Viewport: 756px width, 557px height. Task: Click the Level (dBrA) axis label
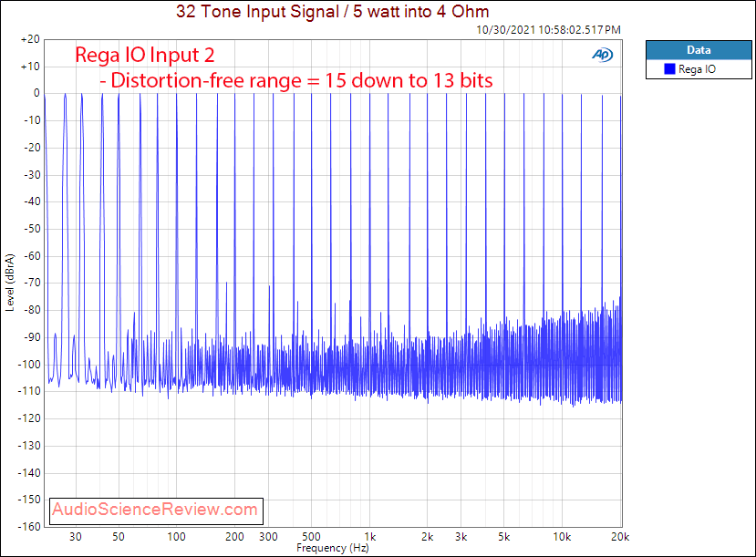(10, 283)
